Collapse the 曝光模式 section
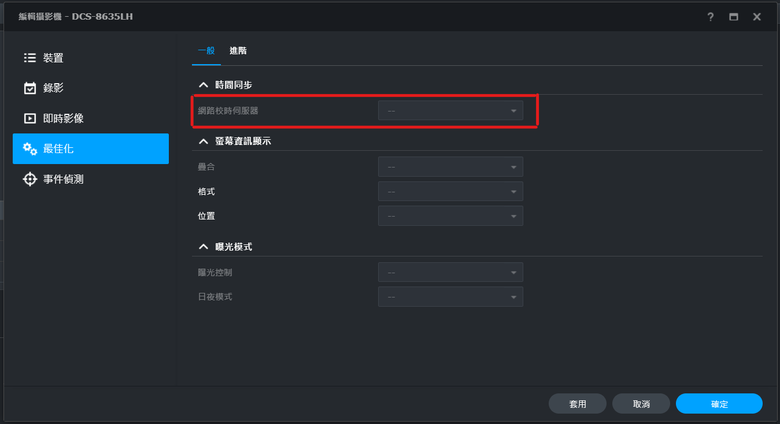 [x=203, y=247]
